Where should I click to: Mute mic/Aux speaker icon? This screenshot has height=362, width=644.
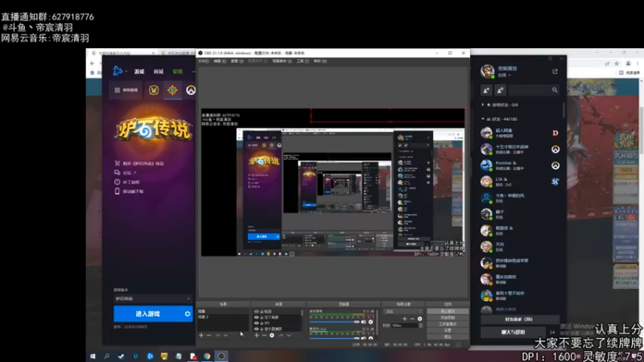click(x=364, y=338)
